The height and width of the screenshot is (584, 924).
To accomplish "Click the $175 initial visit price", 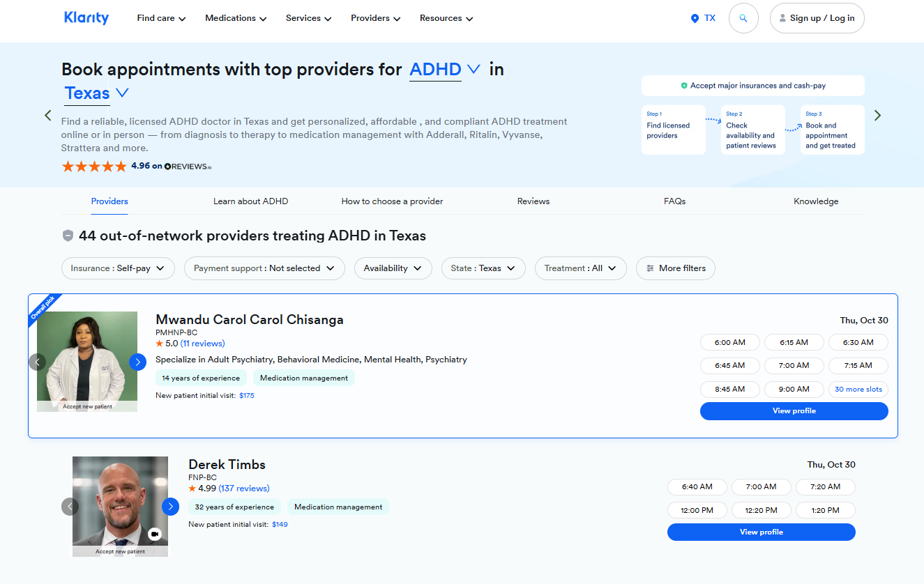I will tap(247, 396).
